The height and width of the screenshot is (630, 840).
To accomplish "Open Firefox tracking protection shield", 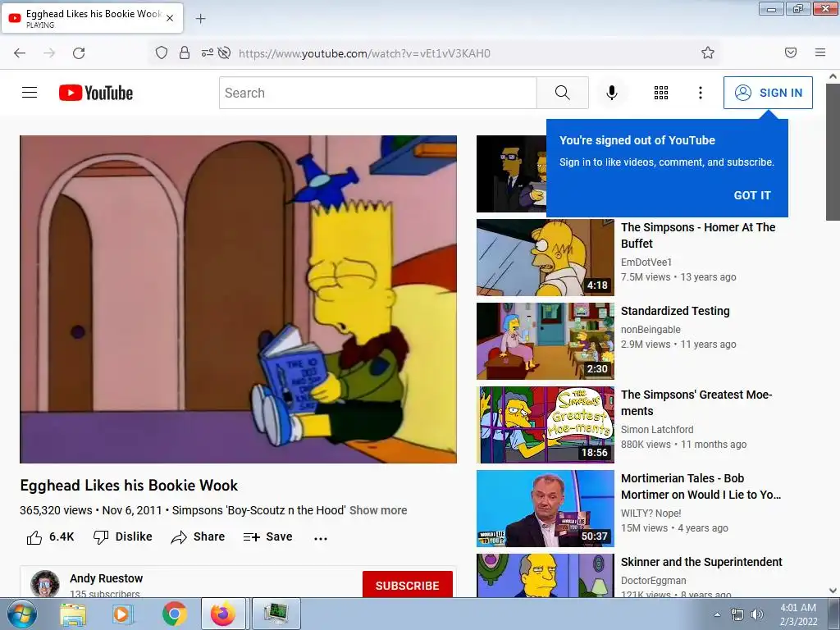I will click(x=162, y=52).
